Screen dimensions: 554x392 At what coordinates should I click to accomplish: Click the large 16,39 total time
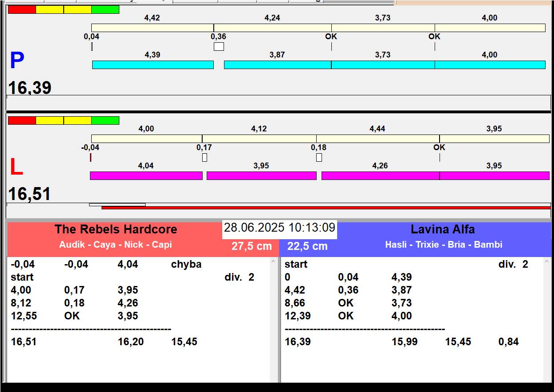tap(30, 88)
